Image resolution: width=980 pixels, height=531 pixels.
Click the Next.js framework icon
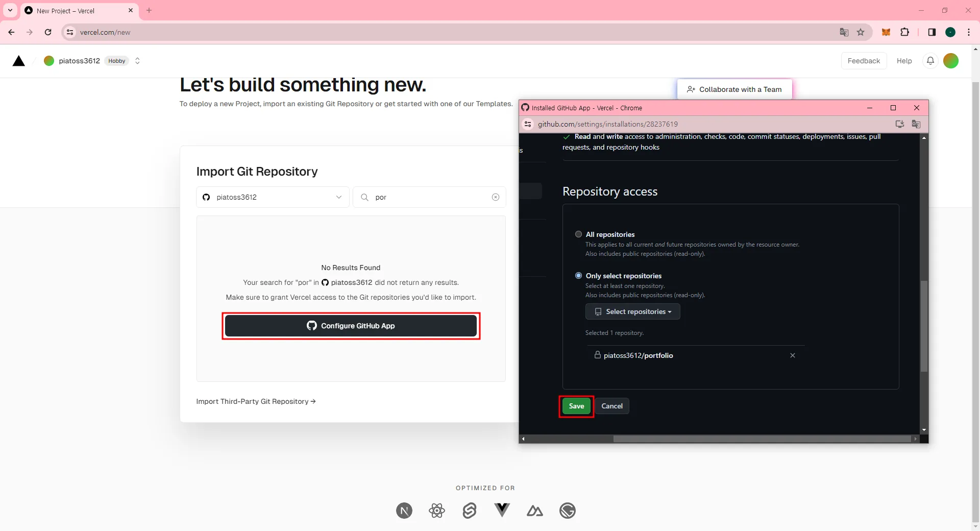[404, 511]
